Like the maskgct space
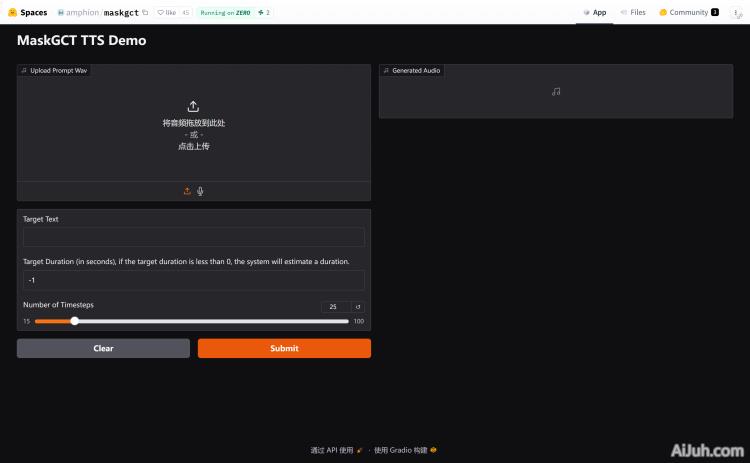750x463 pixels. tap(166, 13)
